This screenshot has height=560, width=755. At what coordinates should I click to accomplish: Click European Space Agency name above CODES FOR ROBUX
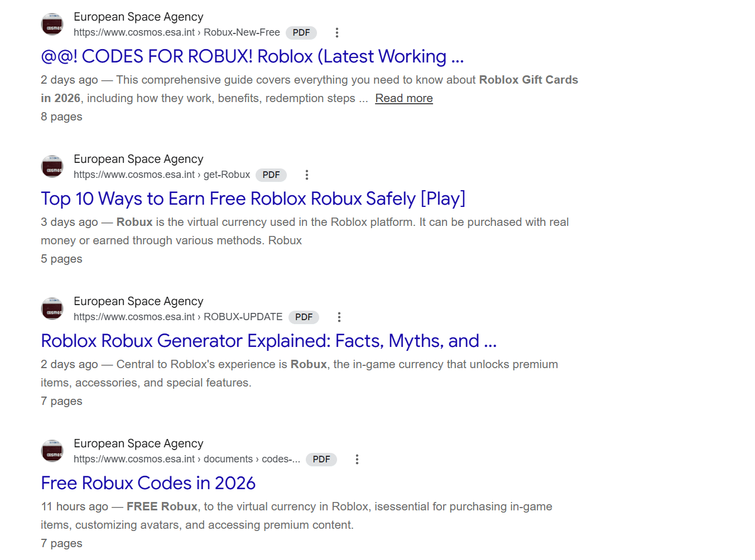138,17
